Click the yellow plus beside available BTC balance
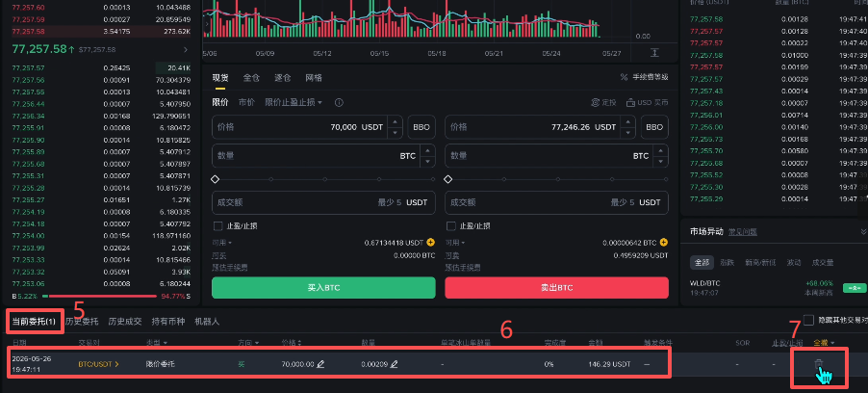Image resolution: width=868 pixels, height=393 pixels. tap(664, 243)
